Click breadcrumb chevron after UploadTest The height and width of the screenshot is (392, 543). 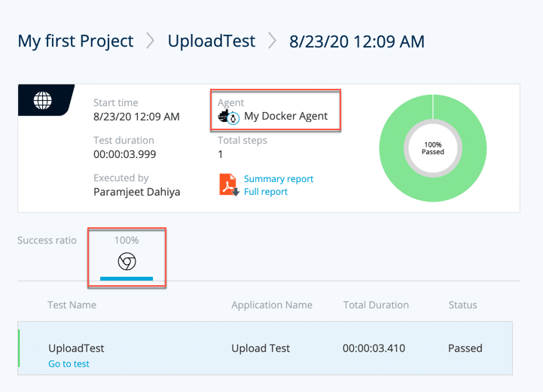(273, 41)
